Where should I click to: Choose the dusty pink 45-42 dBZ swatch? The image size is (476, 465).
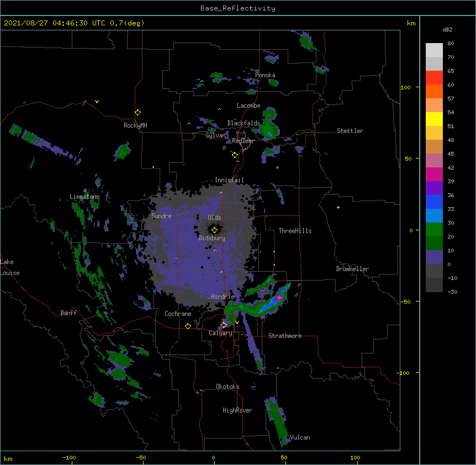pos(434,160)
